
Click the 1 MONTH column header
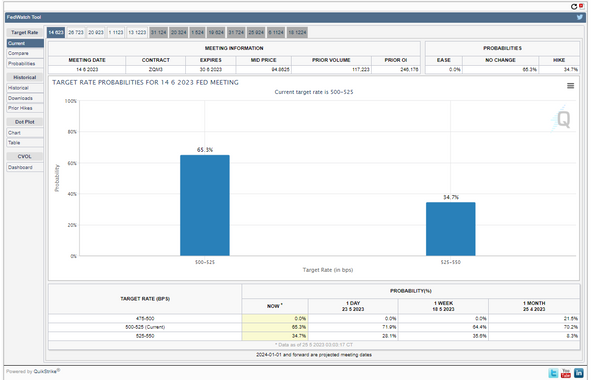click(x=534, y=306)
